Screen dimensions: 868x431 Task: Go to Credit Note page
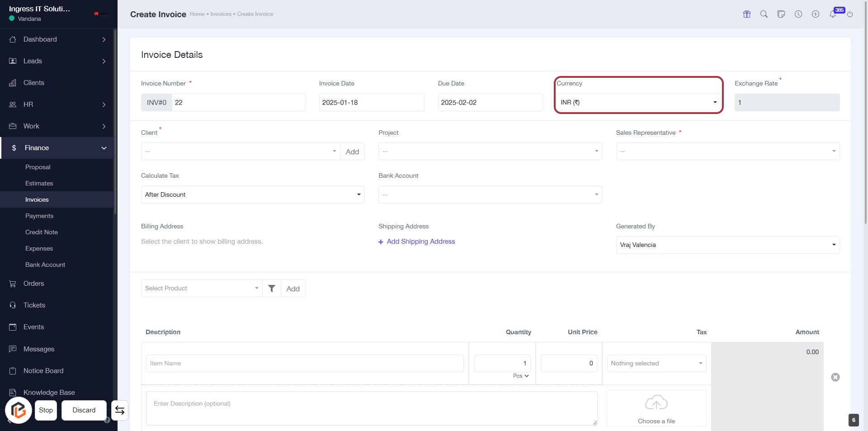[x=42, y=232]
